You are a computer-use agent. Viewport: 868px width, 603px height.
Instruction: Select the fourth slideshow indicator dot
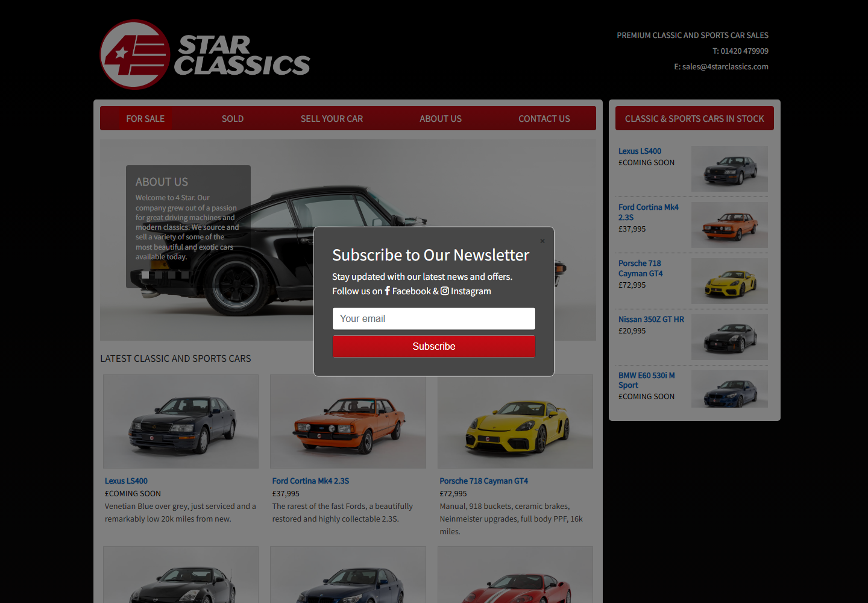[185, 275]
